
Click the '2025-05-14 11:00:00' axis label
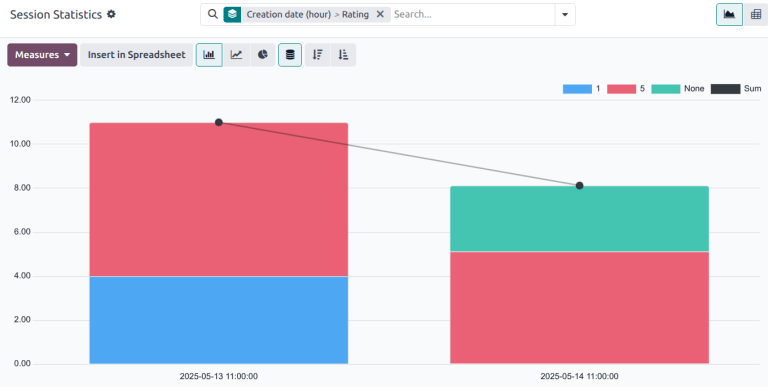pos(579,376)
